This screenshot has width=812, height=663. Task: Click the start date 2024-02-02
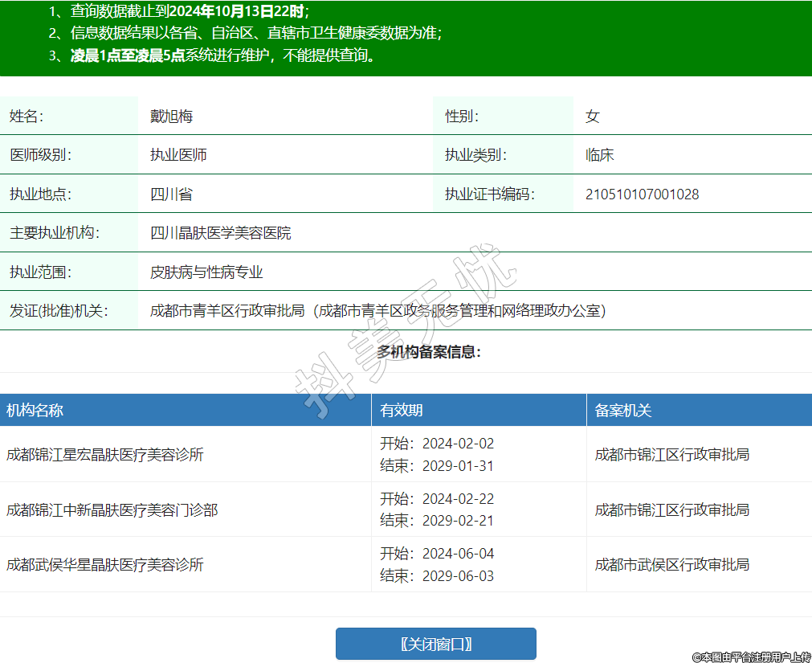[x=458, y=444]
